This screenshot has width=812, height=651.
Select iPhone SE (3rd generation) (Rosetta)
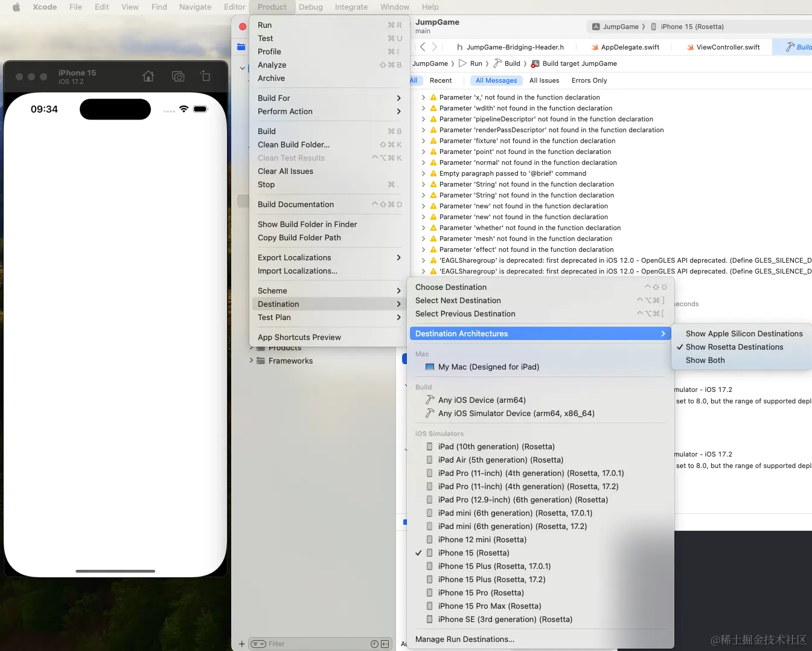tap(540, 620)
